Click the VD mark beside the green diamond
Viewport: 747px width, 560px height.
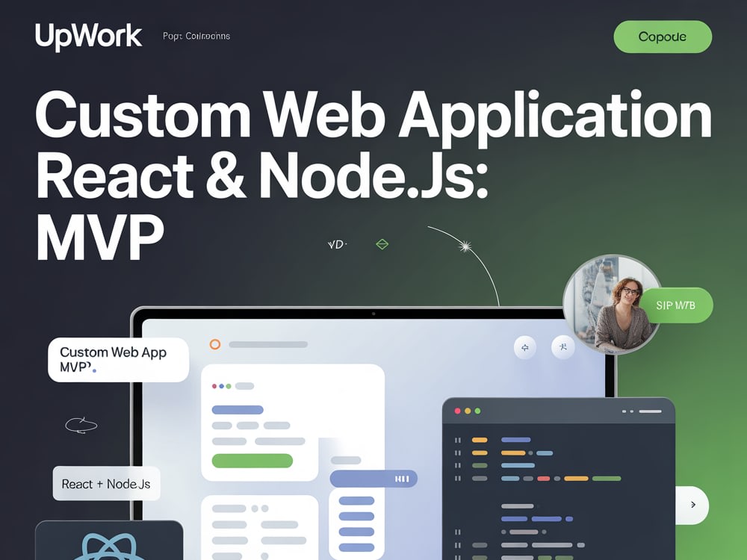tap(338, 244)
